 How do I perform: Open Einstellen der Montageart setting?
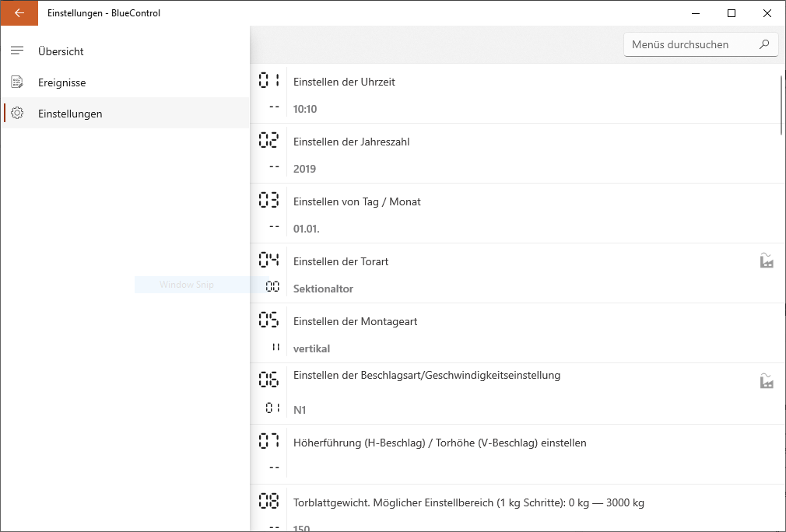pyautogui.click(x=516, y=333)
